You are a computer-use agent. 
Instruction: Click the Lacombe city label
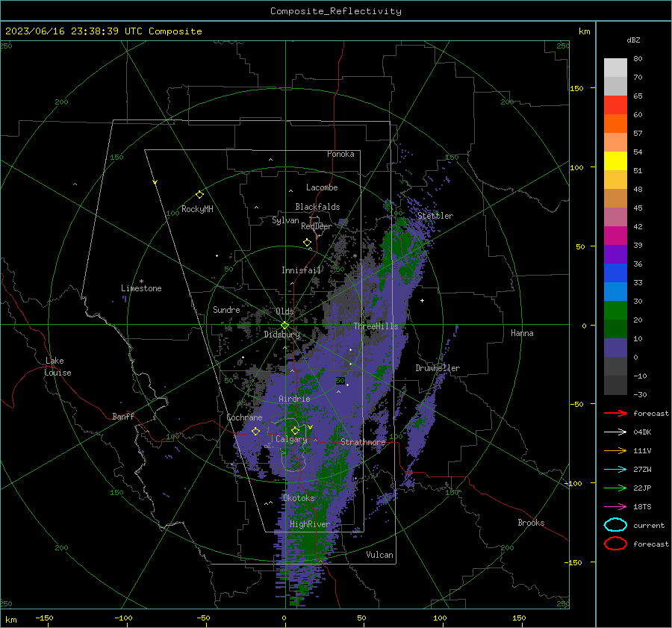click(322, 187)
